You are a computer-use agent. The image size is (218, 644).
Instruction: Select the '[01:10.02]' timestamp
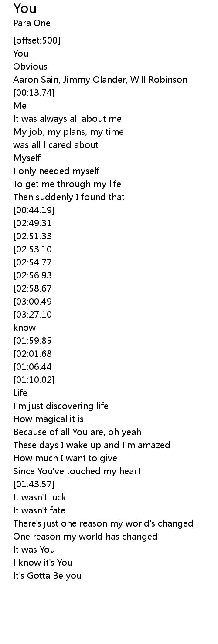[x=34, y=380]
